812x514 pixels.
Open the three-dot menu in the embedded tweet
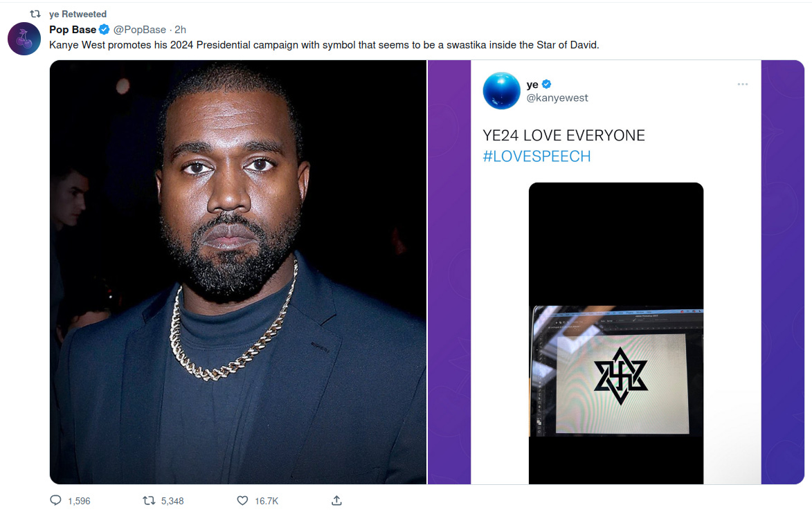743,84
